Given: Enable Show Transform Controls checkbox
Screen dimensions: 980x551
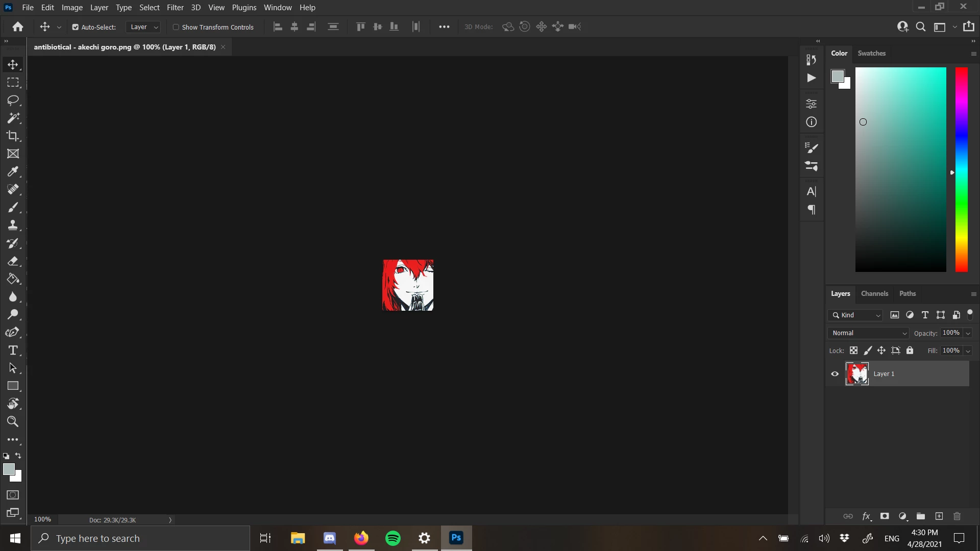Looking at the screenshot, I should [x=176, y=27].
